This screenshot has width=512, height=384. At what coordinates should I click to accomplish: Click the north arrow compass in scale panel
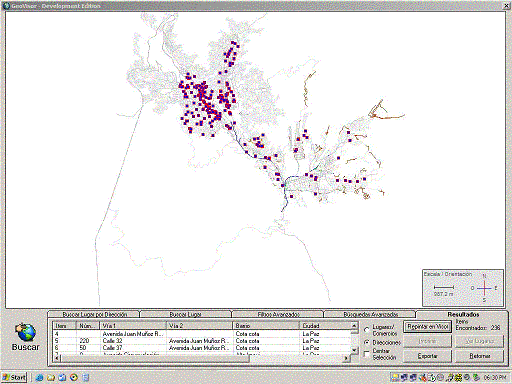coord(484,288)
